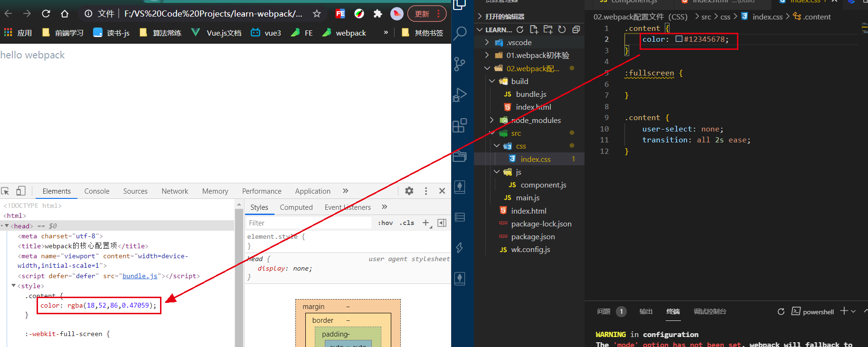Open Chrome profile avatar

tap(396, 14)
